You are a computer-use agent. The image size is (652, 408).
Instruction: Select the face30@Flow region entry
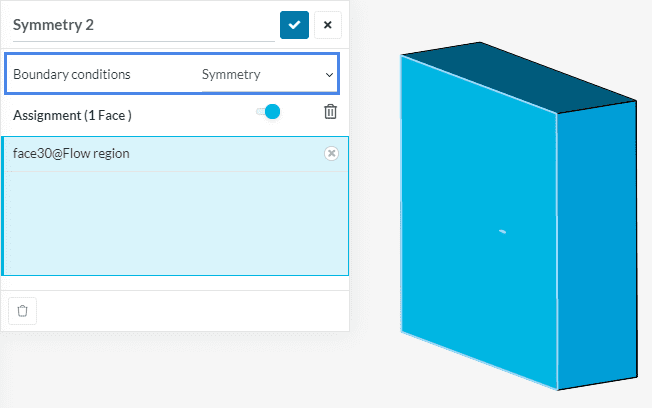[x=150, y=154]
